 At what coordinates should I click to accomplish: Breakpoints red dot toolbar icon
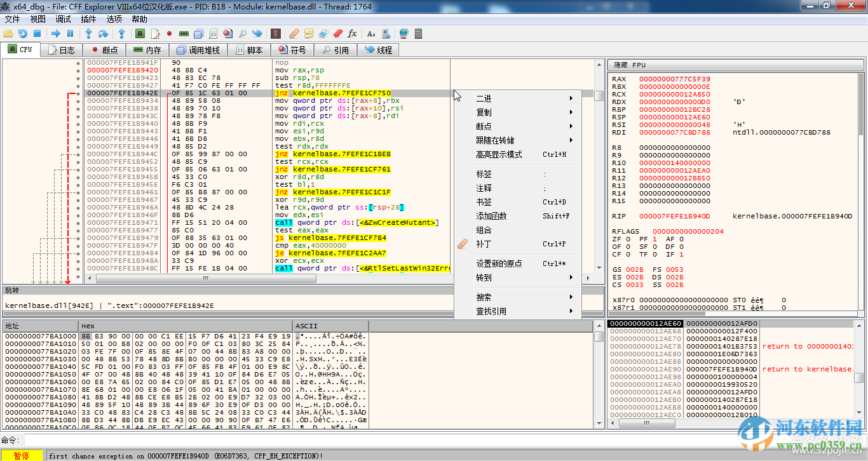[x=169, y=33]
